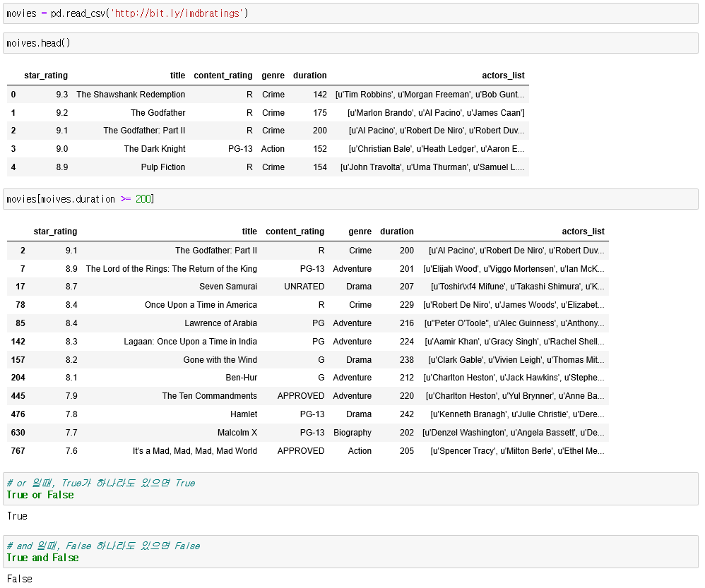This screenshot has width=705, height=588.
Task: Click Kenneth Branagh actors list cell
Action: pos(518,414)
